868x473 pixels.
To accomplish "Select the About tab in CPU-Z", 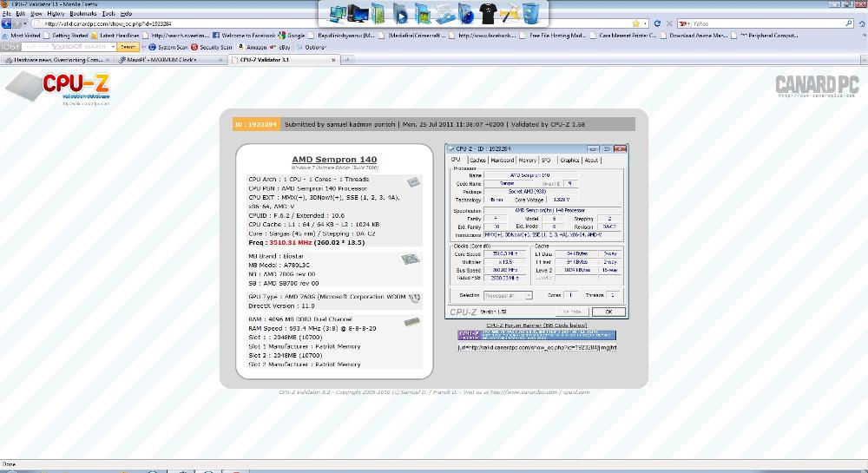I will click(591, 160).
